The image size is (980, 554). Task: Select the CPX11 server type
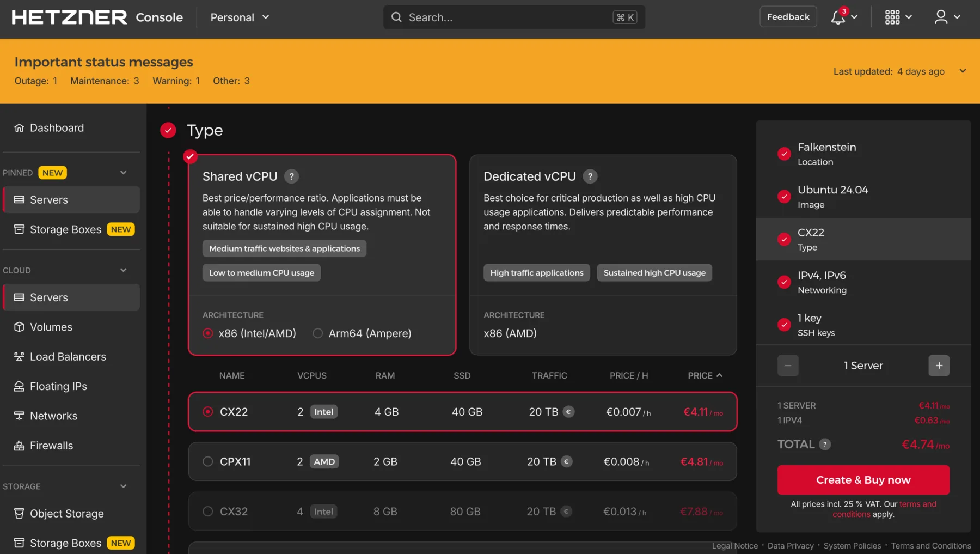point(208,462)
